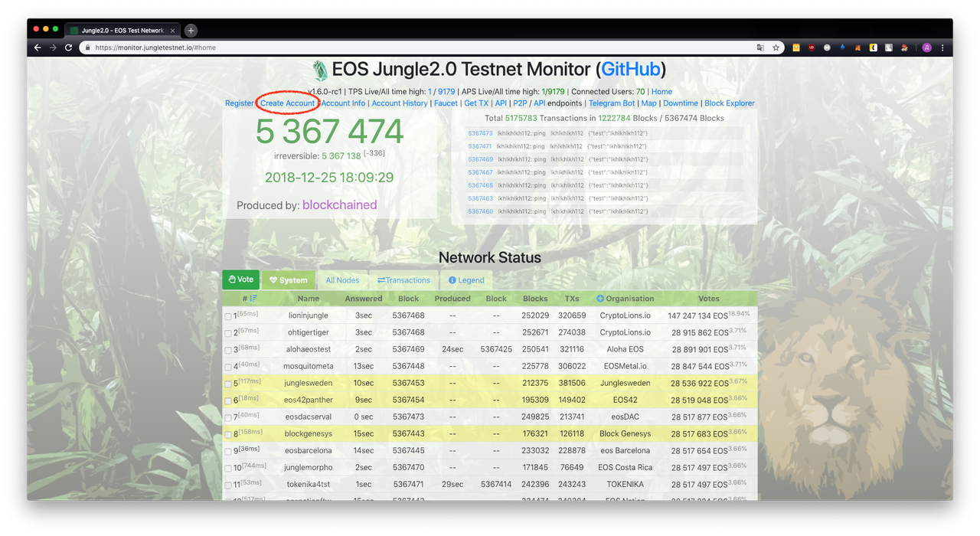This screenshot has width=980, height=536.
Task: Expand the plus icon beside Organisation header
Action: tap(600, 299)
